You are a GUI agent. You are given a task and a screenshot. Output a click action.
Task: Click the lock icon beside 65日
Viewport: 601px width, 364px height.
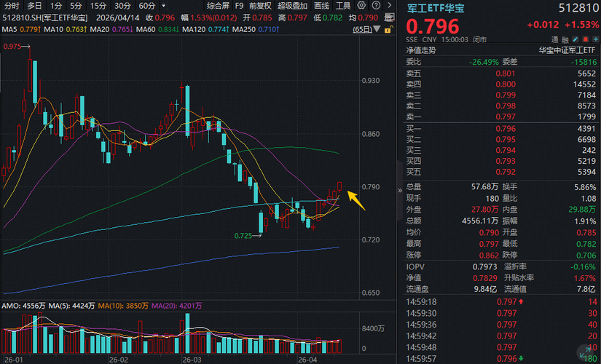(388, 30)
